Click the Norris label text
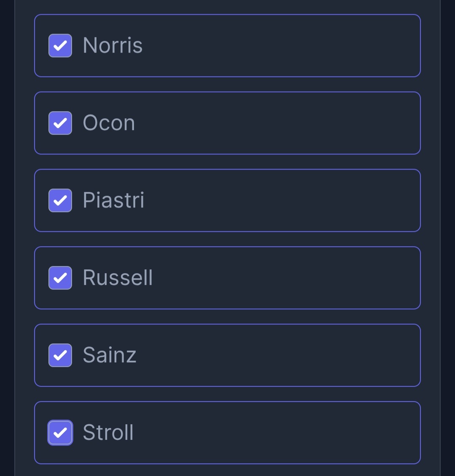Viewport: 455px width, 476px height. (x=112, y=45)
